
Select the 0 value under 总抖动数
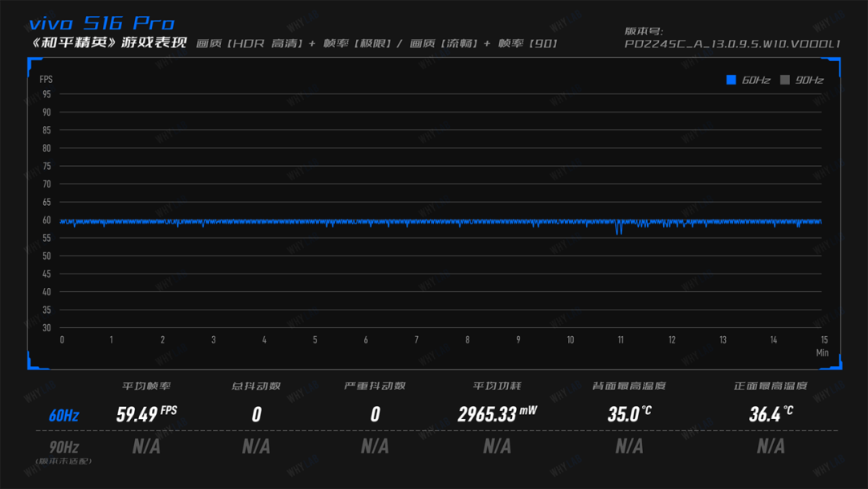(256, 414)
